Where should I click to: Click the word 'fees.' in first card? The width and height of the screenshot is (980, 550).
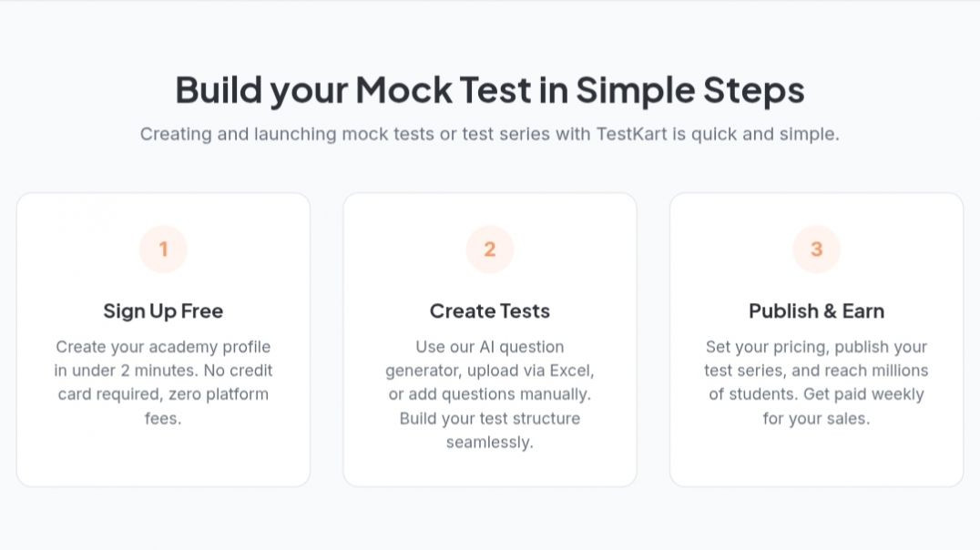163,418
